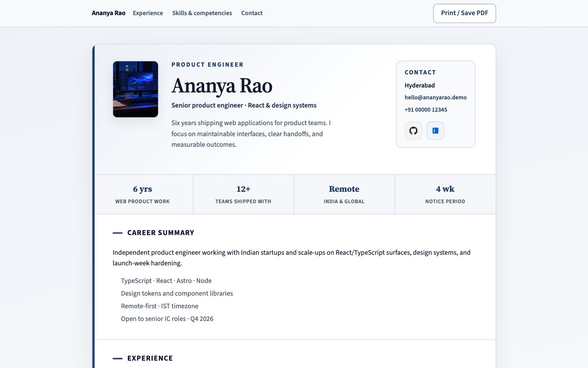
Task: Open the blue LinkedIn-style icon link
Action: (435, 131)
